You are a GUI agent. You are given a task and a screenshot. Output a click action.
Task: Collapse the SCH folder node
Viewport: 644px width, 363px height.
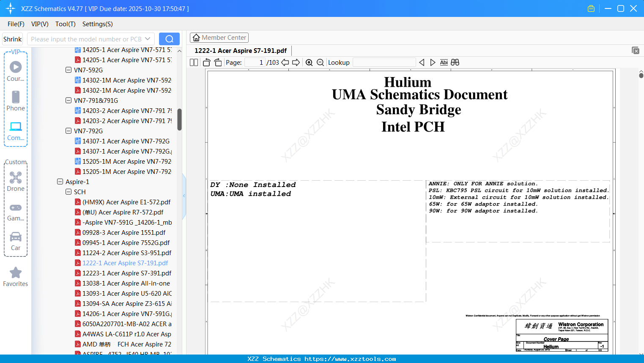point(69,192)
